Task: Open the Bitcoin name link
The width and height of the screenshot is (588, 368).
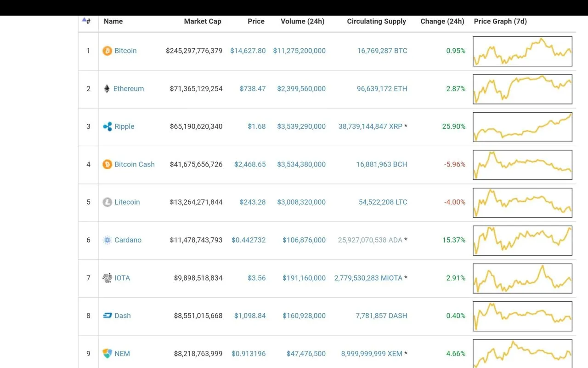Action: tap(125, 51)
